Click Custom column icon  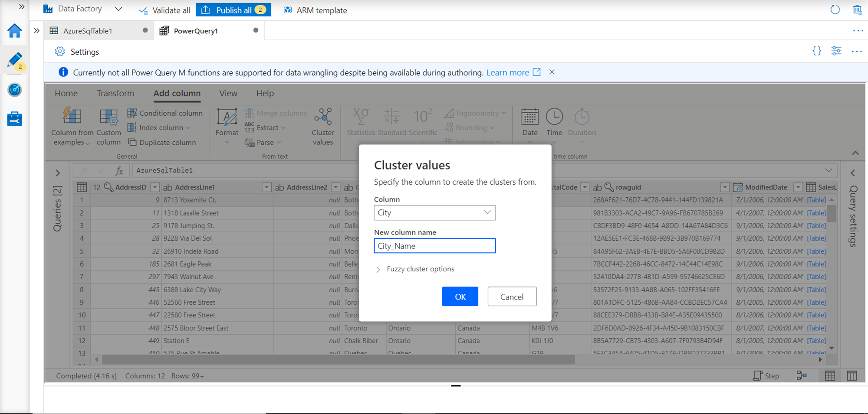108,117
